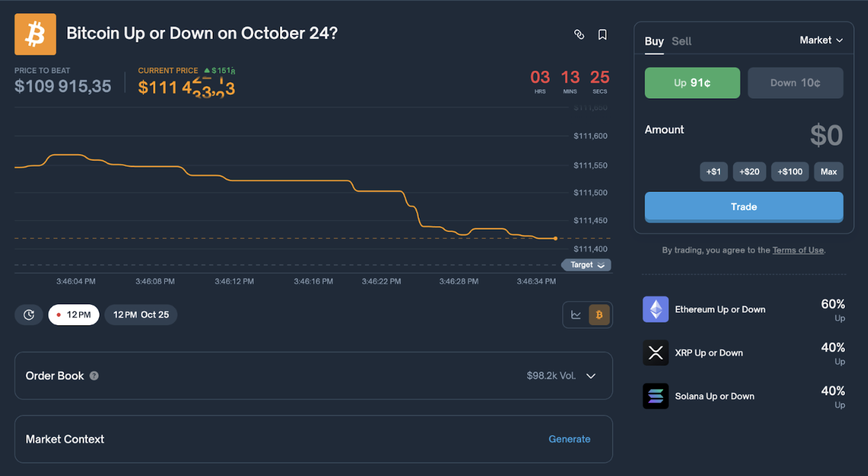Open the Market order type dropdown

[821, 40]
